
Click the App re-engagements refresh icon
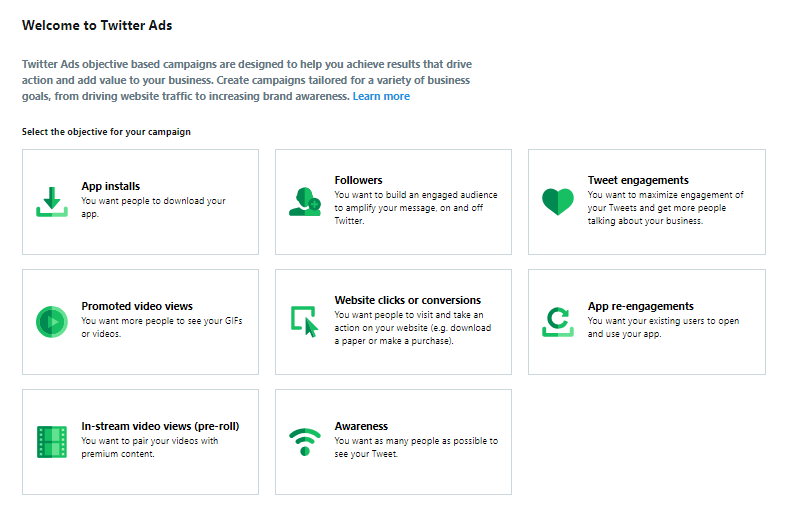(558, 322)
